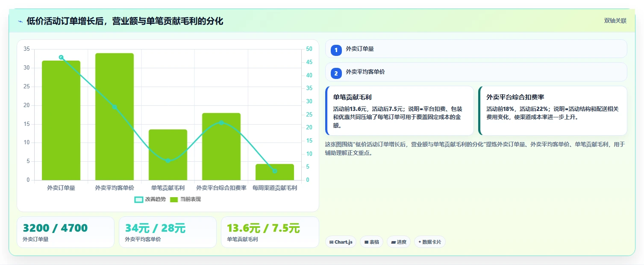Click the 数据卡片 tag

(430, 242)
